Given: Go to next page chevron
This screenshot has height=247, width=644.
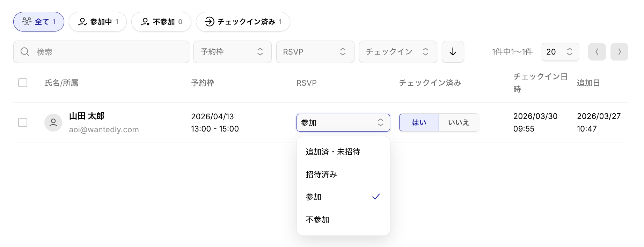Looking at the screenshot, I should click(x=619, y=52).
